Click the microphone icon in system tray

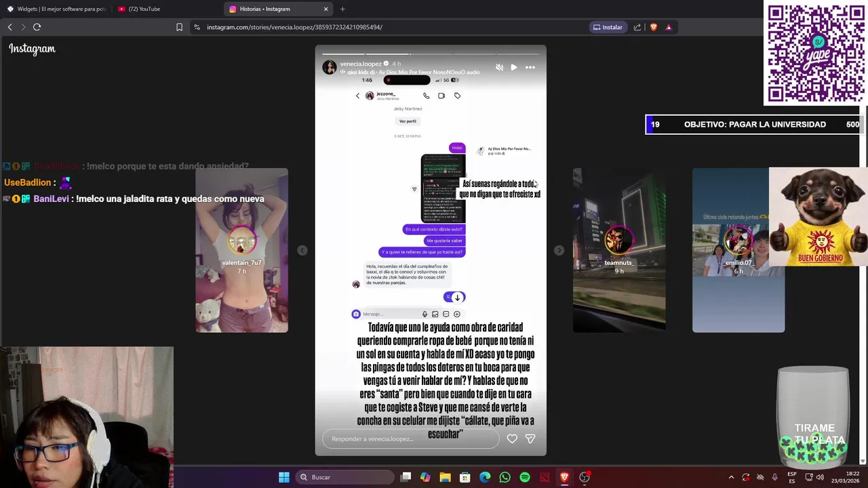(x=774, y=477)
